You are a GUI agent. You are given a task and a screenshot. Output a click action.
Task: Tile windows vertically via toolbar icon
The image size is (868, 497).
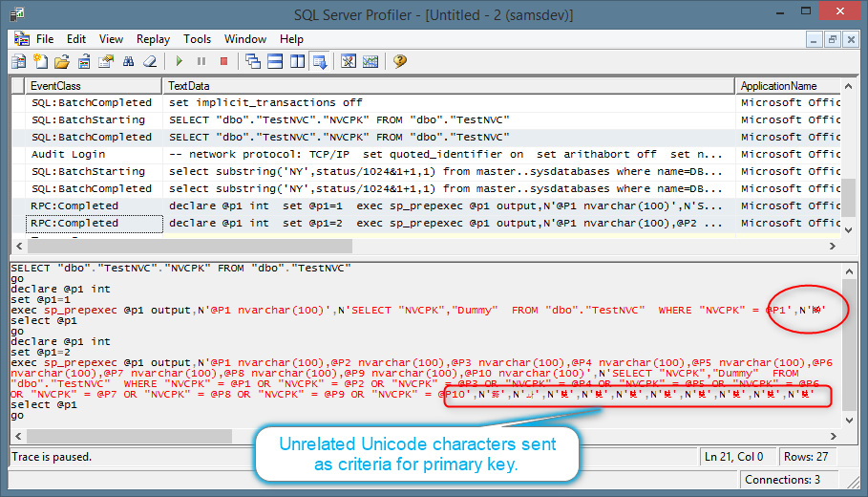297,61
